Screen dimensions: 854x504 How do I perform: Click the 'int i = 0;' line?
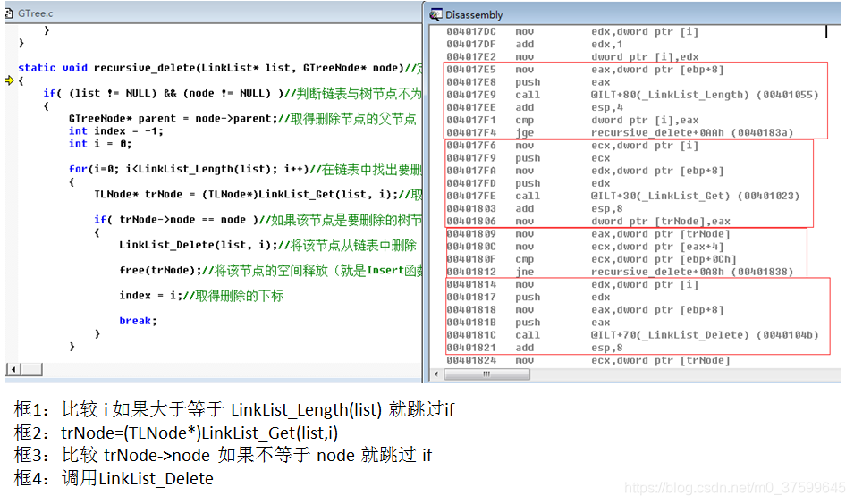(x=100, y=144)
